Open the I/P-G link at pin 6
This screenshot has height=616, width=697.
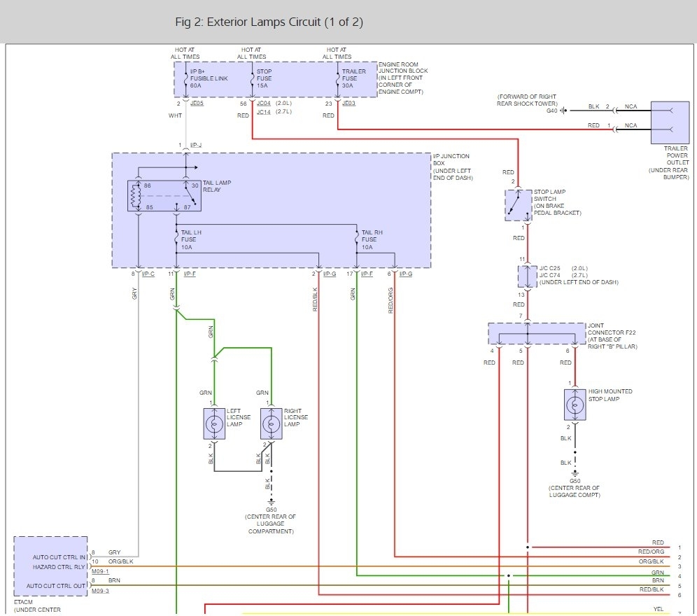point(406,274)
